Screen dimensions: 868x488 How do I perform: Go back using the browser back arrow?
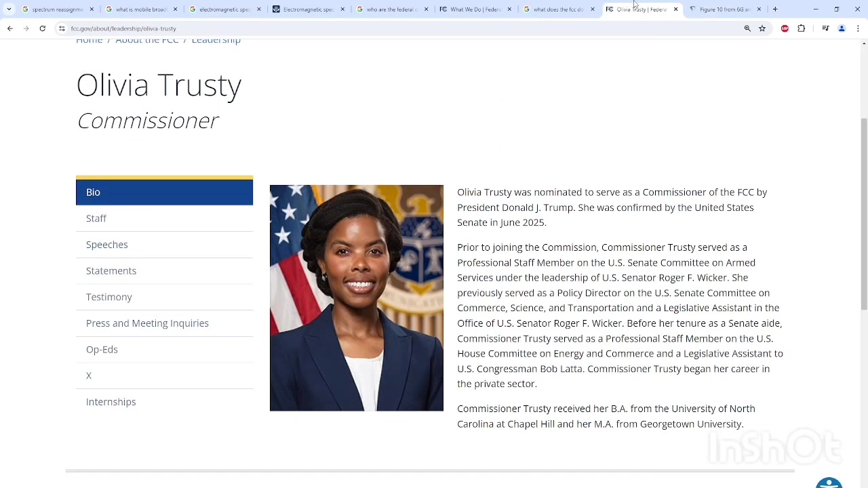[10, 28]
